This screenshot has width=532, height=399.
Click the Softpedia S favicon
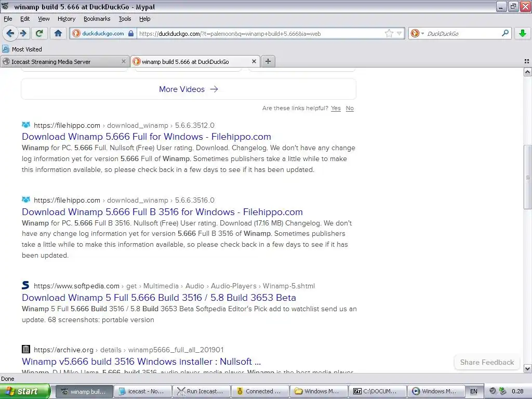(x=26, y=285)
